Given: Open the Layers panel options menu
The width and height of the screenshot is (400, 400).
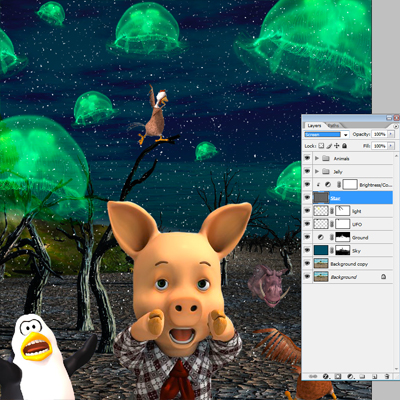Looking at the screenshot, I should (396, 126).
